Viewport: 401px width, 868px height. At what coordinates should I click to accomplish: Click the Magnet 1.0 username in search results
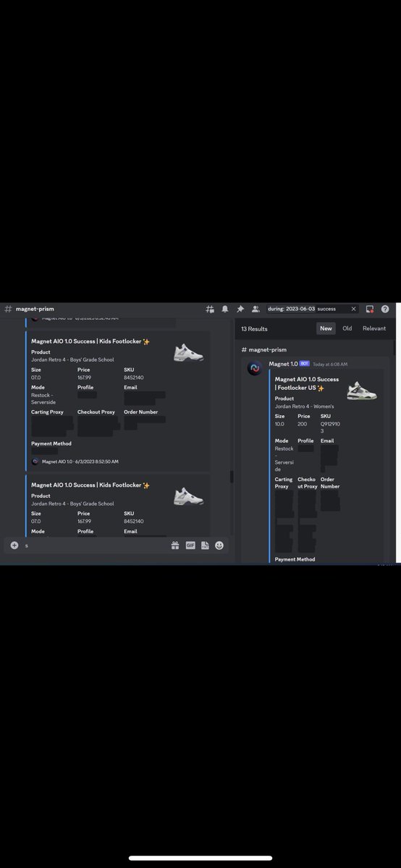283,364
